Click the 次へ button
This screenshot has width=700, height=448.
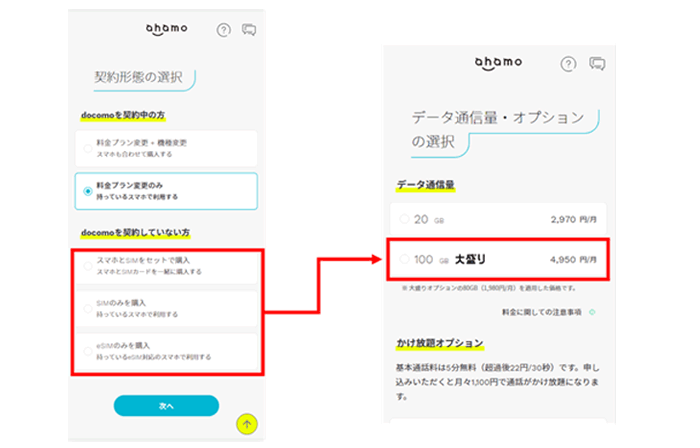point(166,406)
